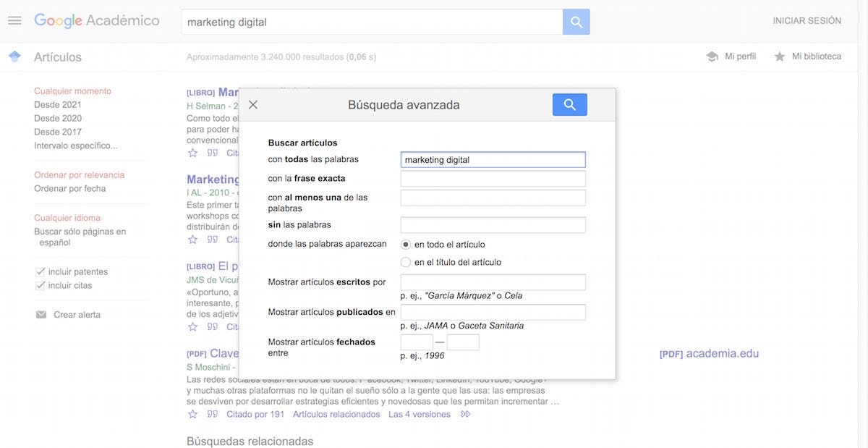Open the hamburger menu beside Google Académico
Viewport: 868px width, 448px height.
tap(14, 20)
